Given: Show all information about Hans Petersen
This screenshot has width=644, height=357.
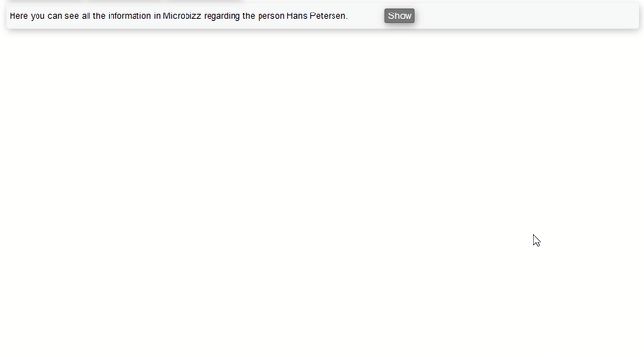Looking at the screenshot, I should (x=400, y=16).
